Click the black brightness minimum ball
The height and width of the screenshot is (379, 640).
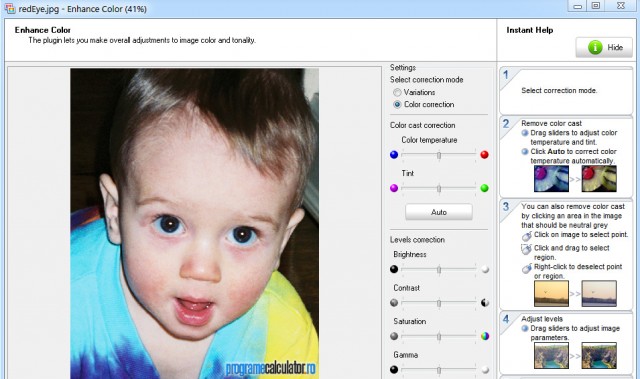coord(394,269)
